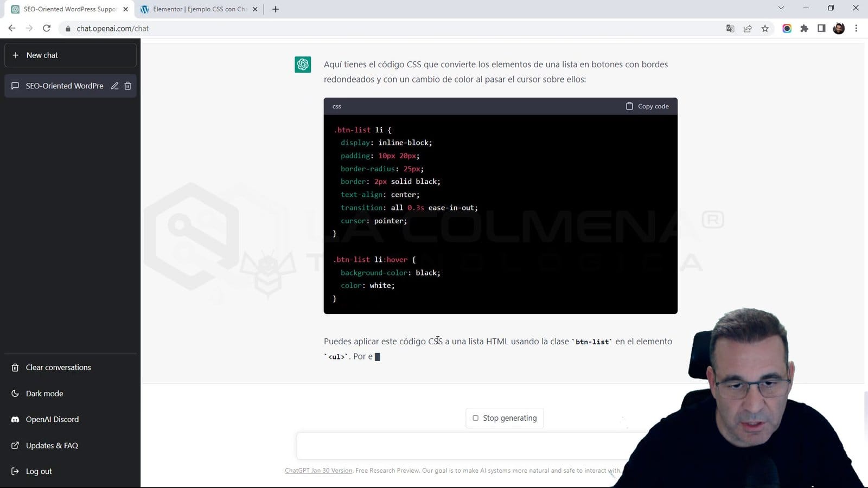Reload the ChatGPT page

[46, 28]
